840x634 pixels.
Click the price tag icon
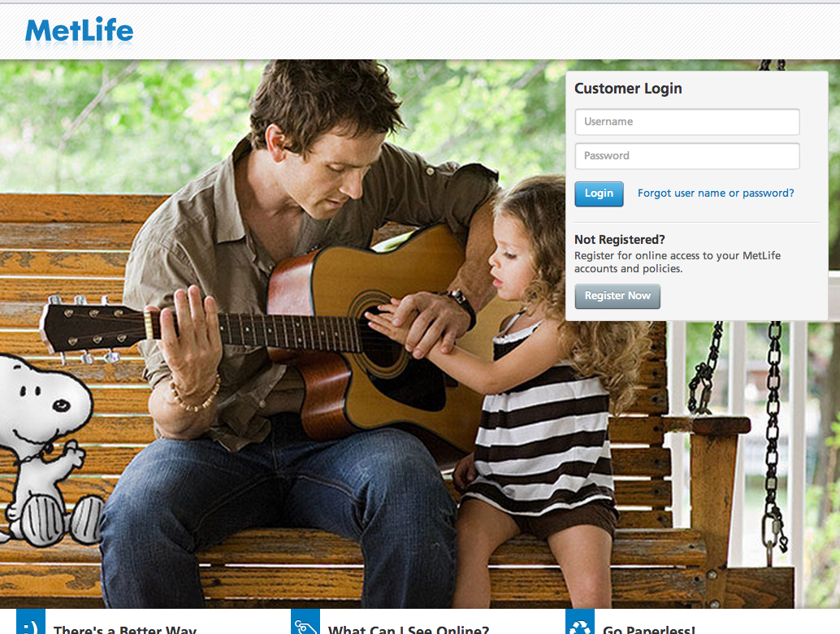click(x=305, y=622)
